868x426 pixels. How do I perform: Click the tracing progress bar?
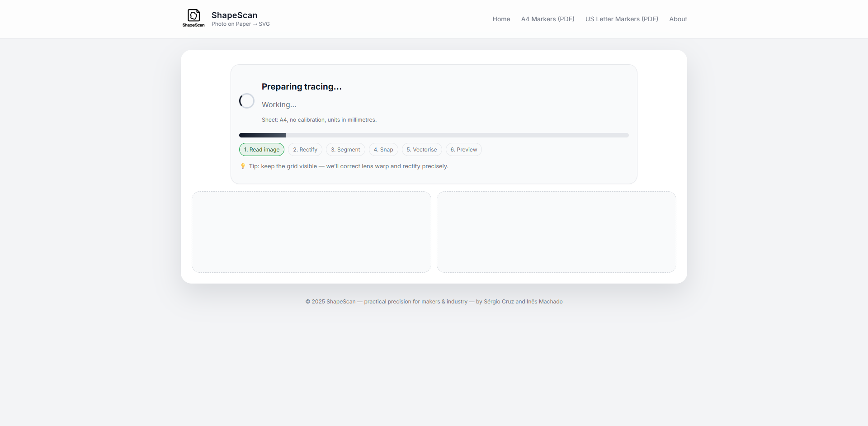[x=434, y=135]
